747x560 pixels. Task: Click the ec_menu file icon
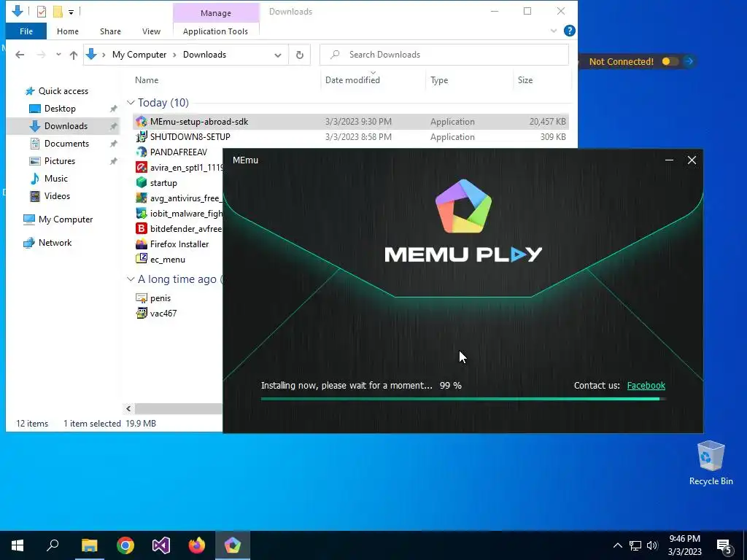141,259
